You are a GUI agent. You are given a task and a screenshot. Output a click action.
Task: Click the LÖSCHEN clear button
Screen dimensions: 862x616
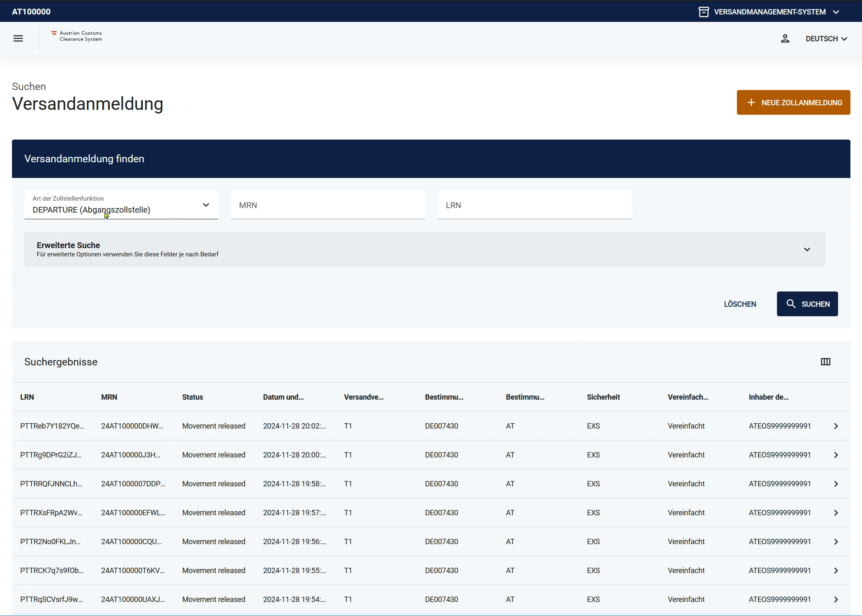(x=740, y=304)
